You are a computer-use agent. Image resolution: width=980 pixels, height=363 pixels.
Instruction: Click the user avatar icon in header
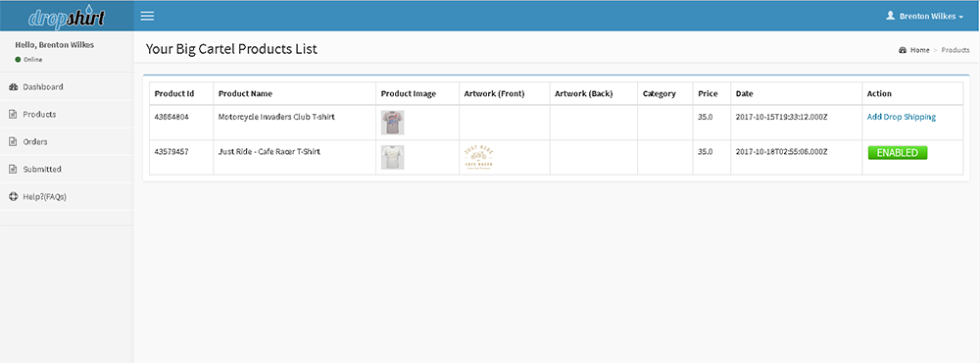click(x=891, y=16)
